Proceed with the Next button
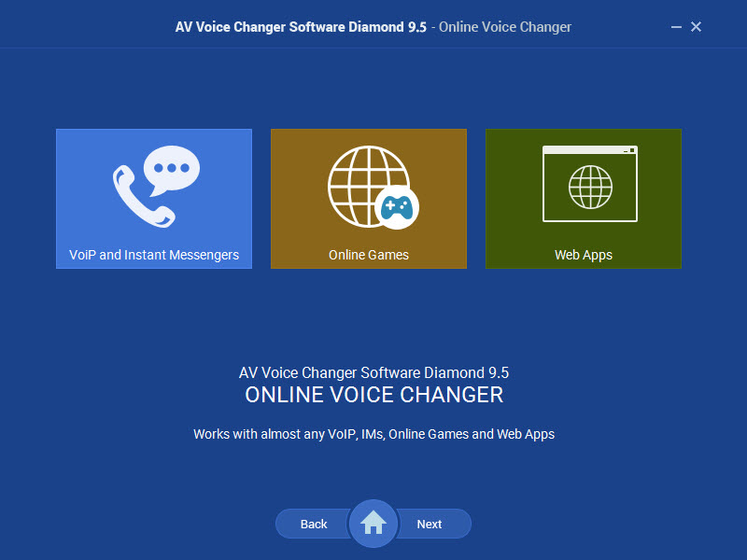This screenshot has height=560, width=747. click(x=432, y=524)
